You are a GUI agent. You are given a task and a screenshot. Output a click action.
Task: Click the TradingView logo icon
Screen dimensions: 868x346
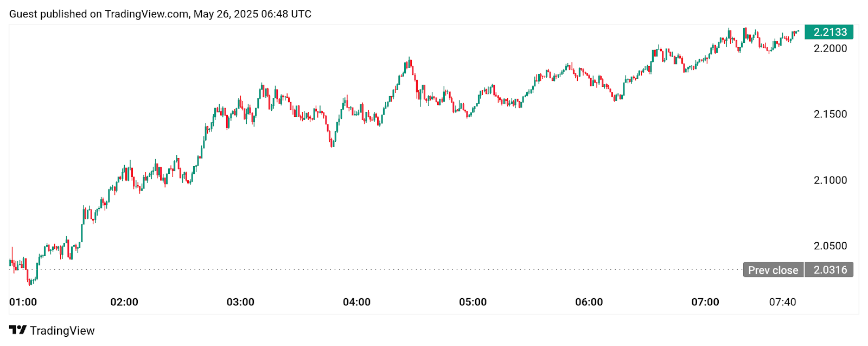(x=17, y=330)
